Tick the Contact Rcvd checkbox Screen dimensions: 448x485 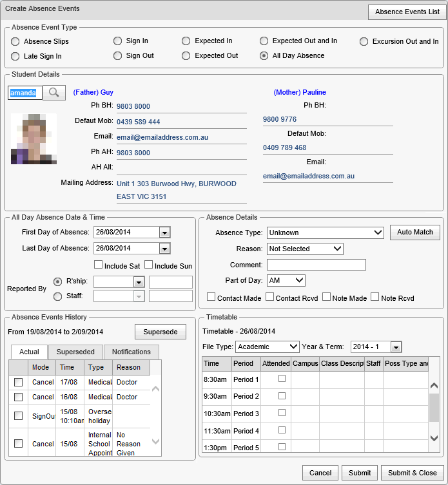tap(269, 297)
